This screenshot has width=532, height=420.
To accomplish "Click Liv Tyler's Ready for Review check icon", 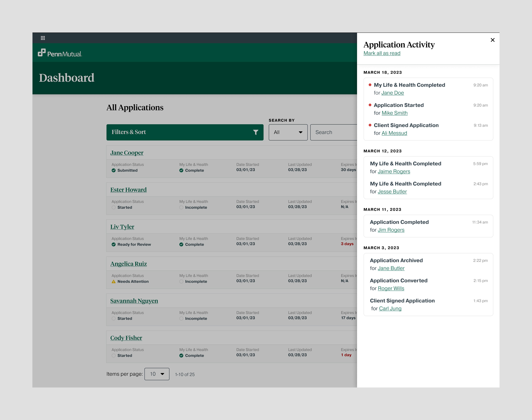I will click(x=114, y=244).
